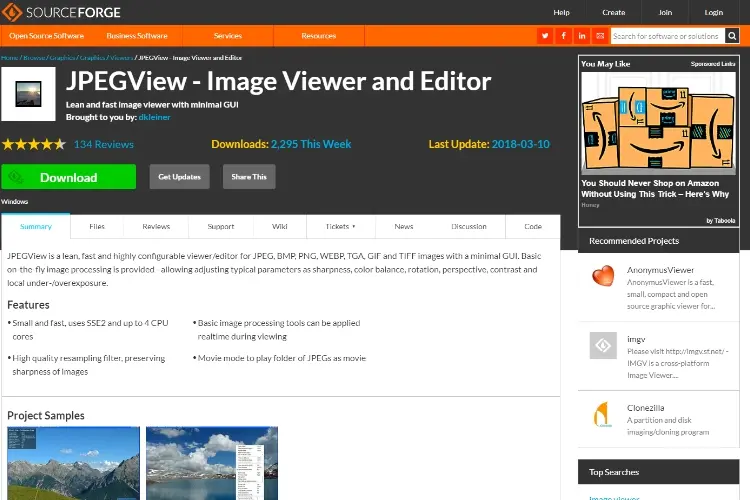Screen dimensions: 750x500
Task: Click the Browse breadcrumb link
Action: point(34,58)
